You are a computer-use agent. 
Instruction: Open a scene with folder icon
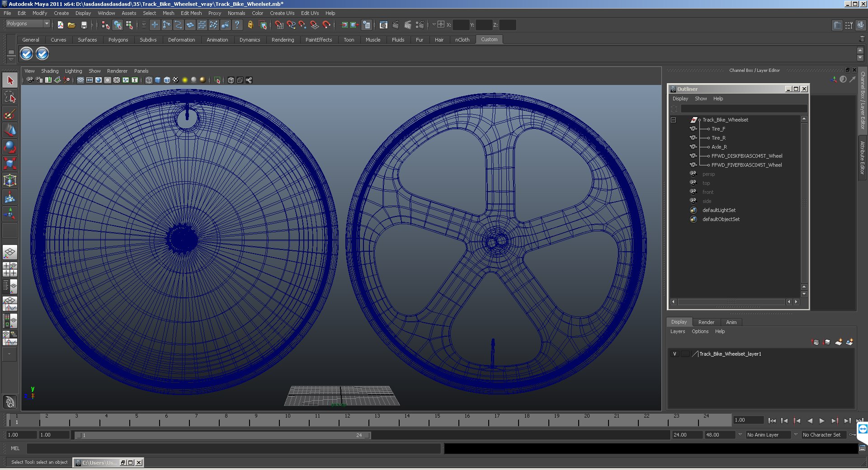tap(71, 25)
